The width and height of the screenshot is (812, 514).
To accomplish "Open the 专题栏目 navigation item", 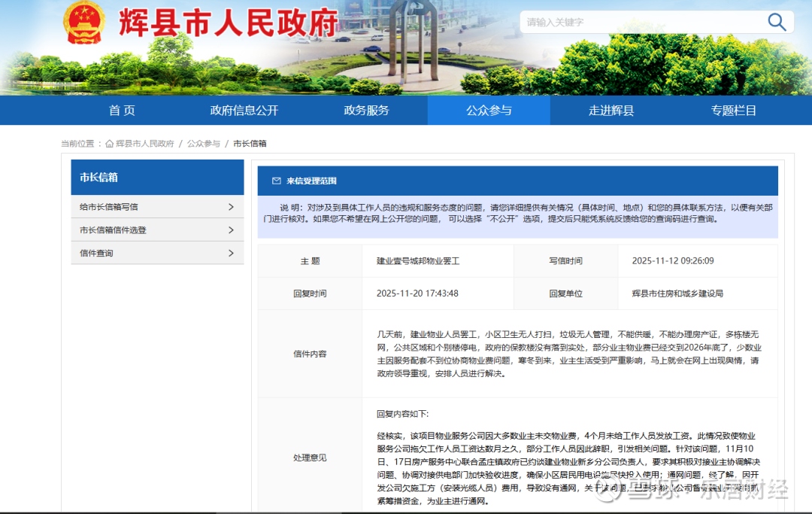I will click(x=734, y=111).
